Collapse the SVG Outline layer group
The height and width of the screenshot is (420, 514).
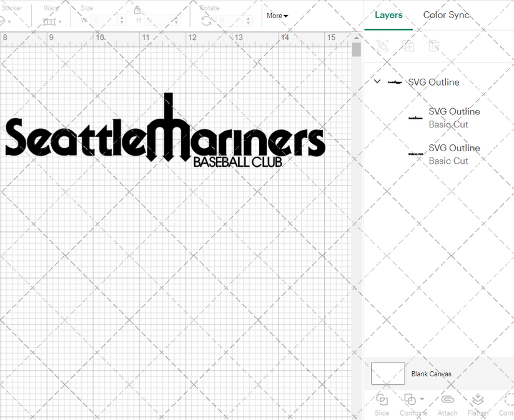click(377, 82)
